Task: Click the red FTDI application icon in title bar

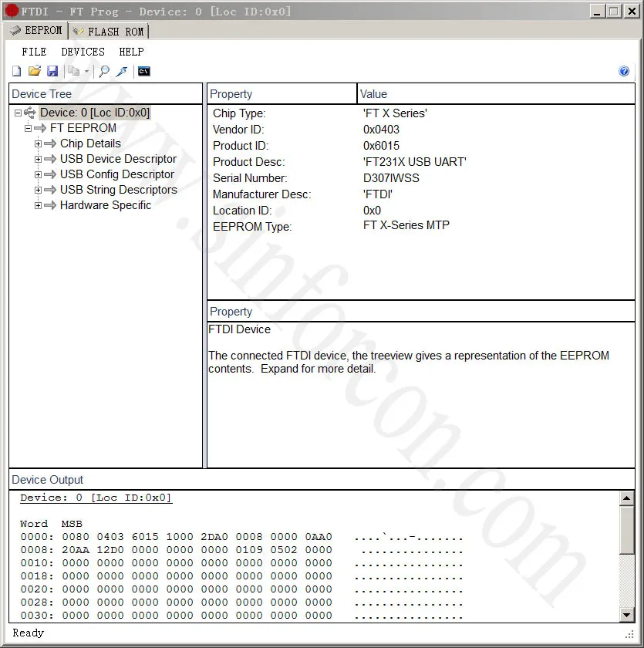Action: tap(12, 11)
